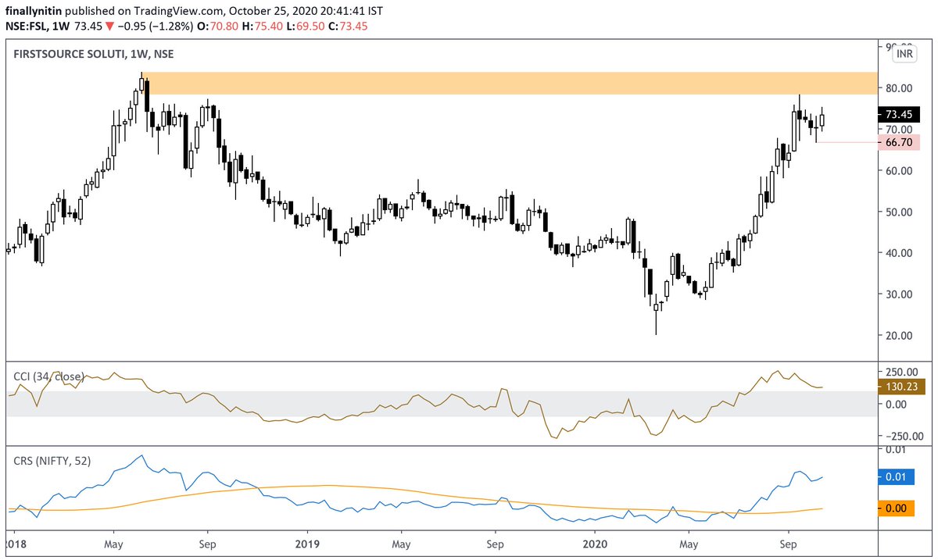Image resolution: width=938 pixels, height=560 pixels.
Task: Toggle visibility of the CCI (34, close) indicator
Action: pos(49,376)
